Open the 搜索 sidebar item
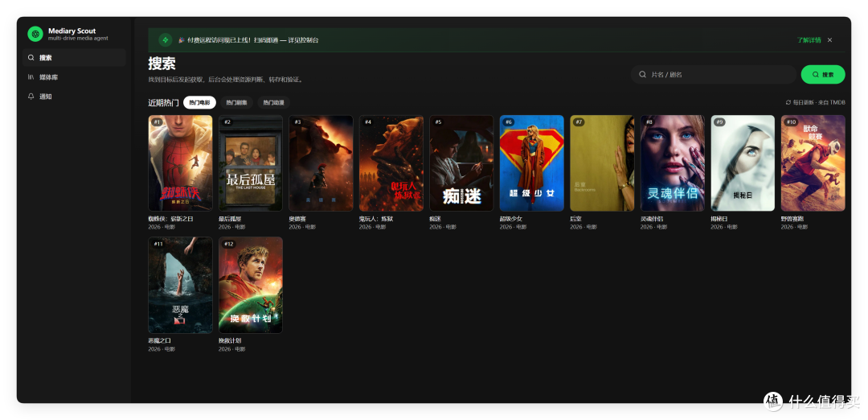Image resolution: width=868 pixels, height=420 pixels. 74,58
